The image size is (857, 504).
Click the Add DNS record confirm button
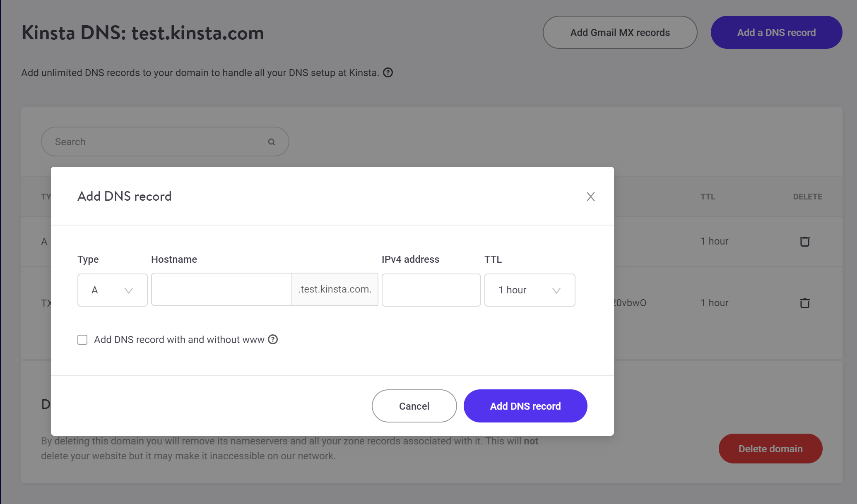point(525,406)
